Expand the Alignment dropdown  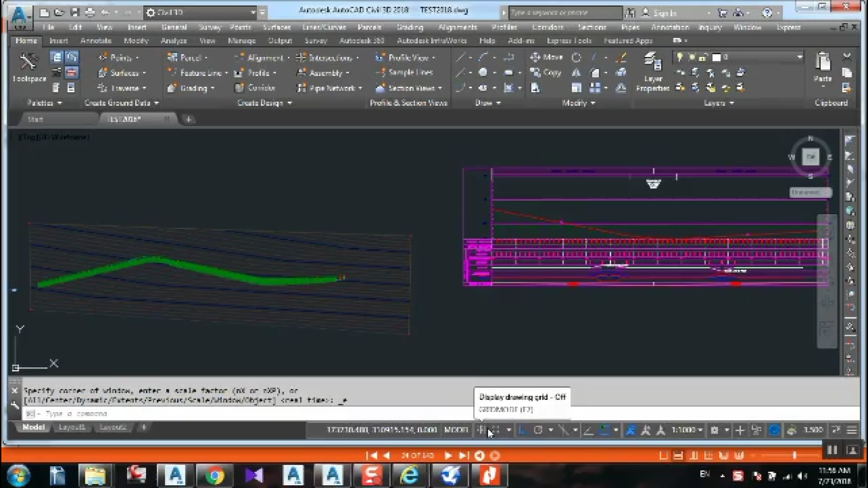[x=288, y=58]
